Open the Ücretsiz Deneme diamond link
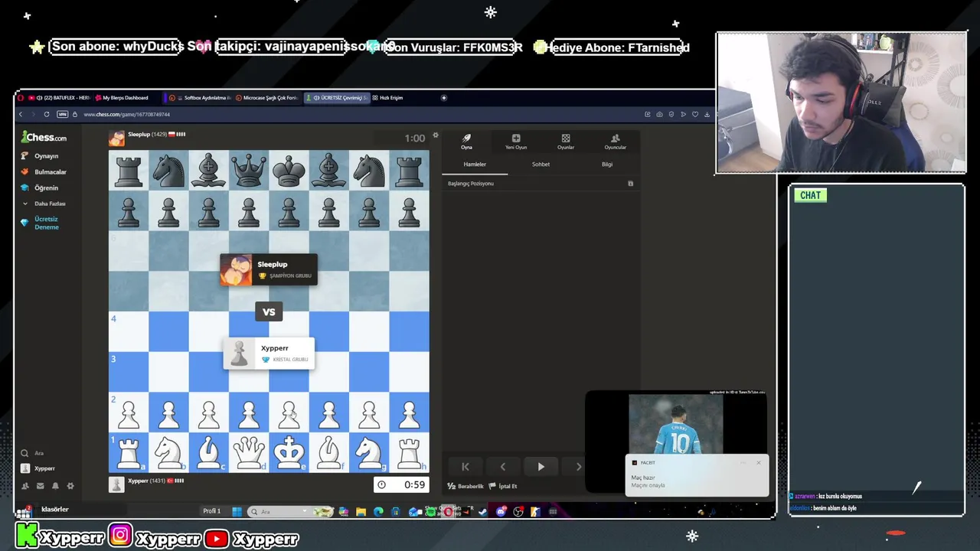Viewport: 980px width, 551px height. coord(45,223)
